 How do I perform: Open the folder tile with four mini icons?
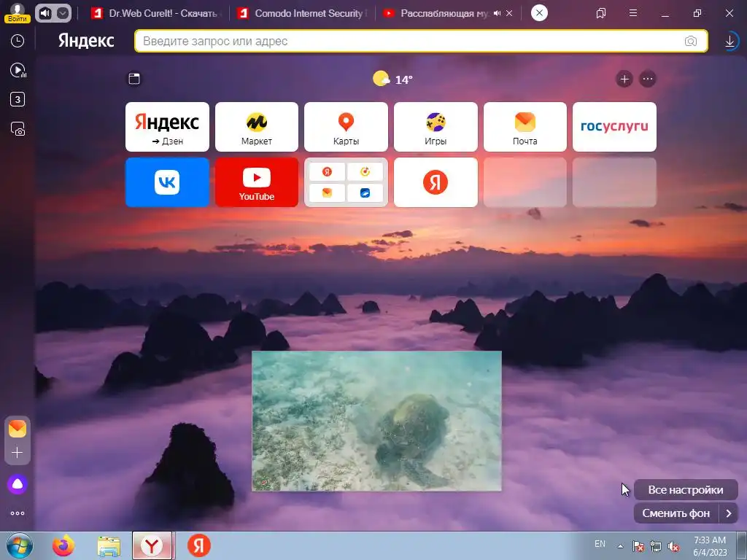tap(347, 182)
